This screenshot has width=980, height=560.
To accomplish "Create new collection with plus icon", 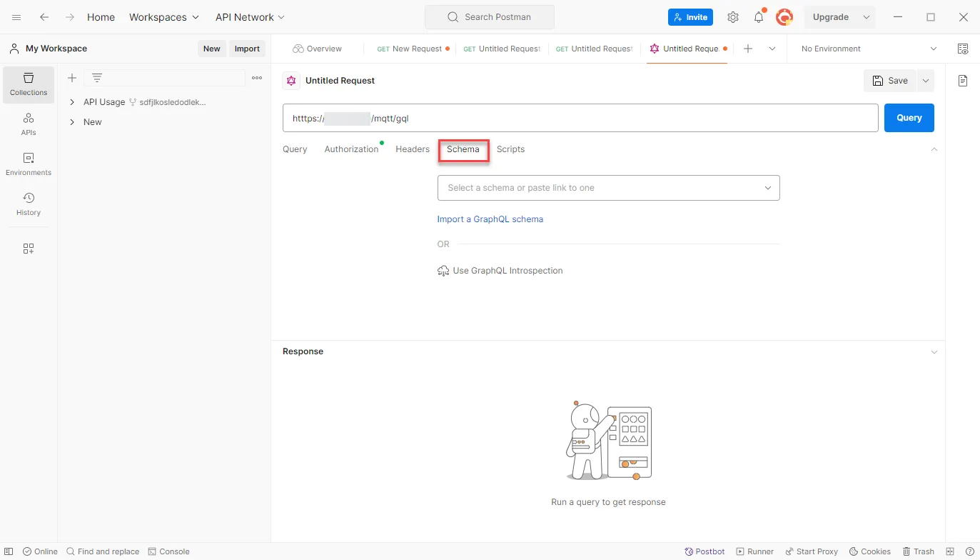I will 72,78.
